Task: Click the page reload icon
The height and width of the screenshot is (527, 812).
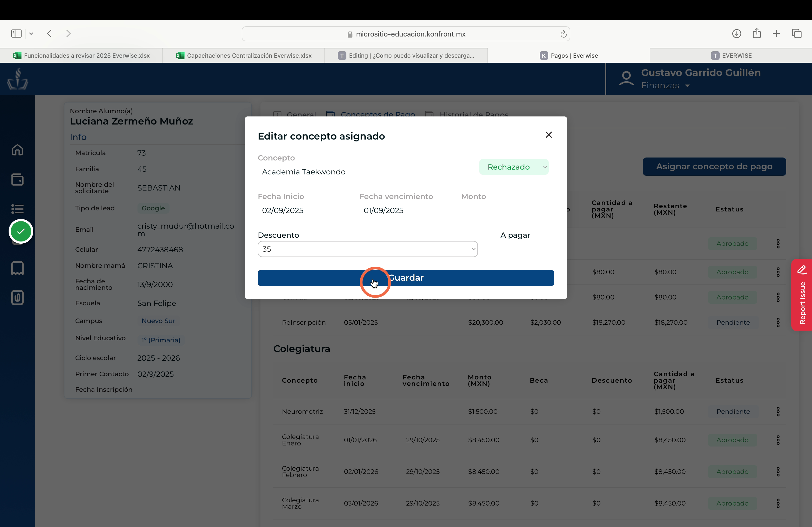Action: 563,34
